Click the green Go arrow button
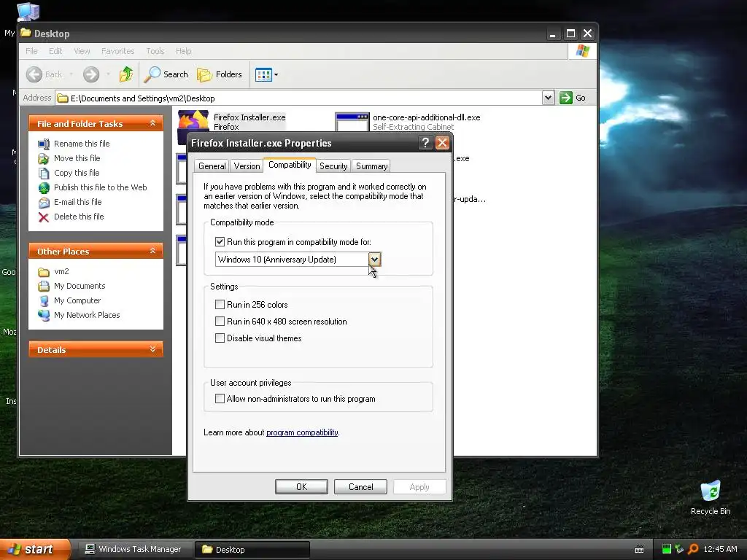Image resolution: width=747 pixels, height=560 pixels. pyautogui.click(x=565, y=98)
